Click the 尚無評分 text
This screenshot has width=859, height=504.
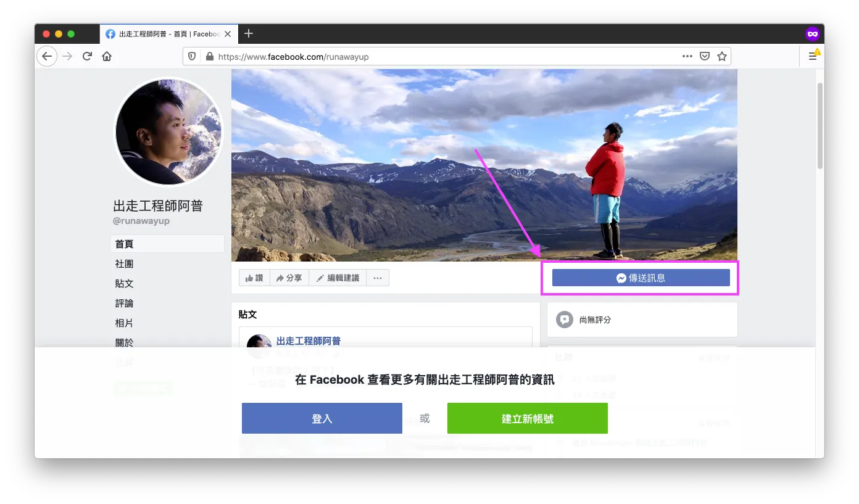tap(595, 320)
